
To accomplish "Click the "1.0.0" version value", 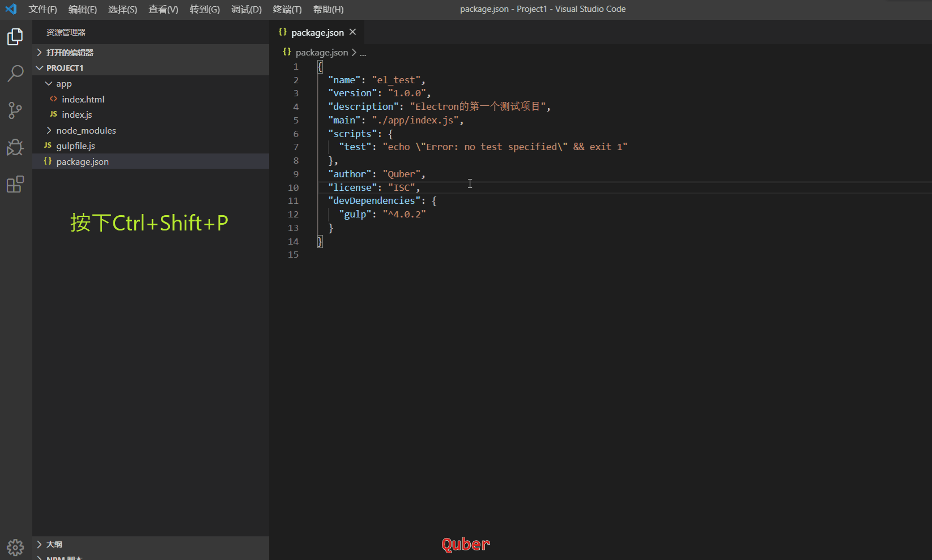I will coord(407,93).
